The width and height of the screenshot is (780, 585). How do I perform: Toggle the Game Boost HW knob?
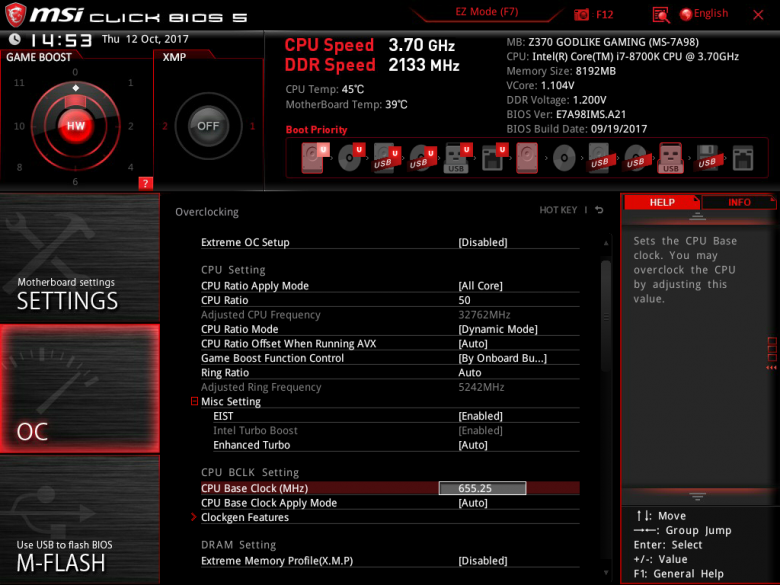pos(76,126)
